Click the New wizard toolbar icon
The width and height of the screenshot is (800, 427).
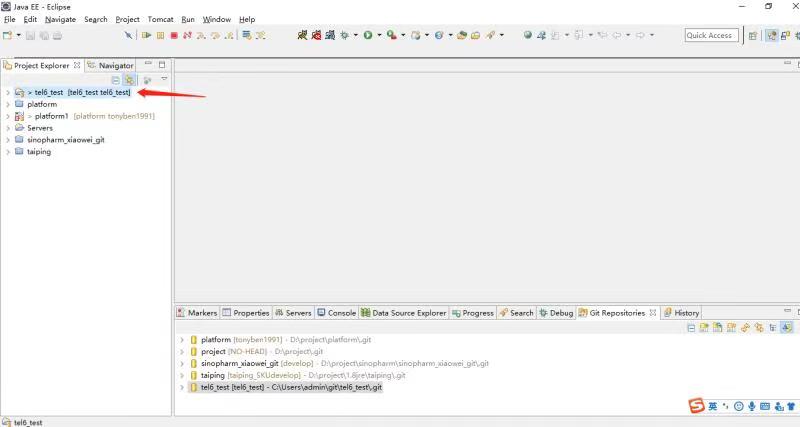click(7, 35)
